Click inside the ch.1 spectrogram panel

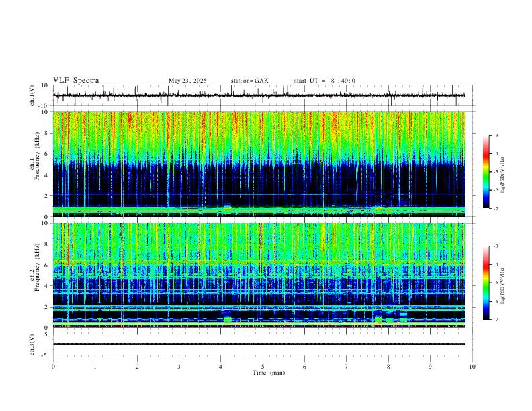pos(259,164)
